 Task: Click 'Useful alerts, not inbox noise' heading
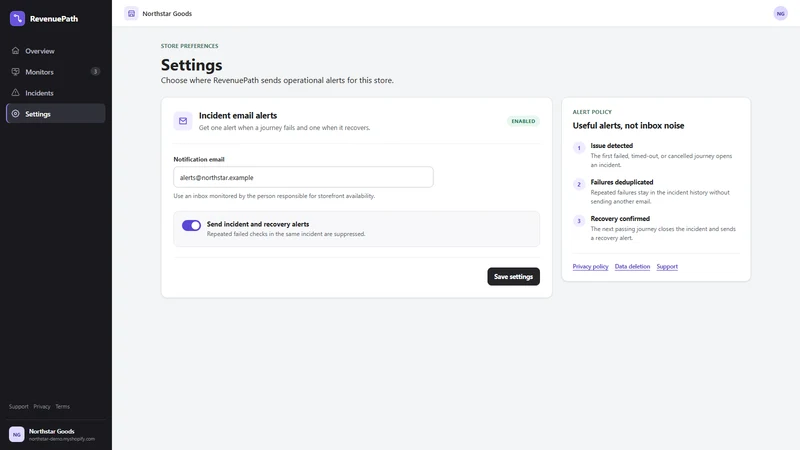[628, 126]
